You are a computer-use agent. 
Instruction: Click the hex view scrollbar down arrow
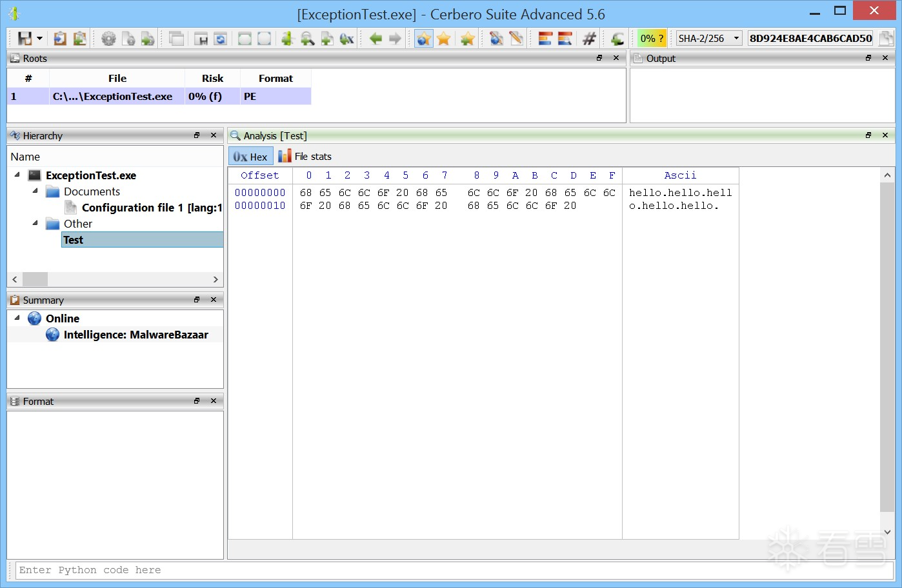pos(887,533)
